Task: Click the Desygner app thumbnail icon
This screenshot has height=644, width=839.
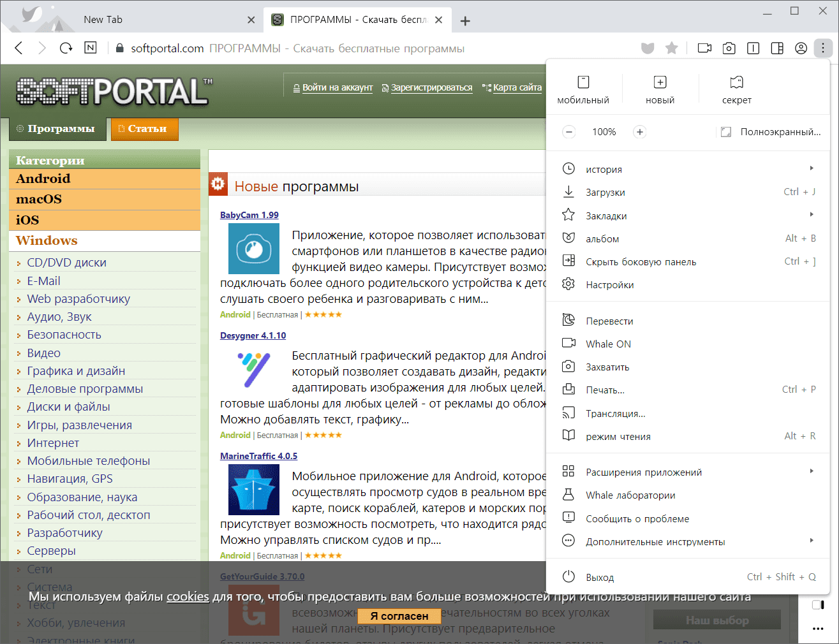Action: coord(254,369)
